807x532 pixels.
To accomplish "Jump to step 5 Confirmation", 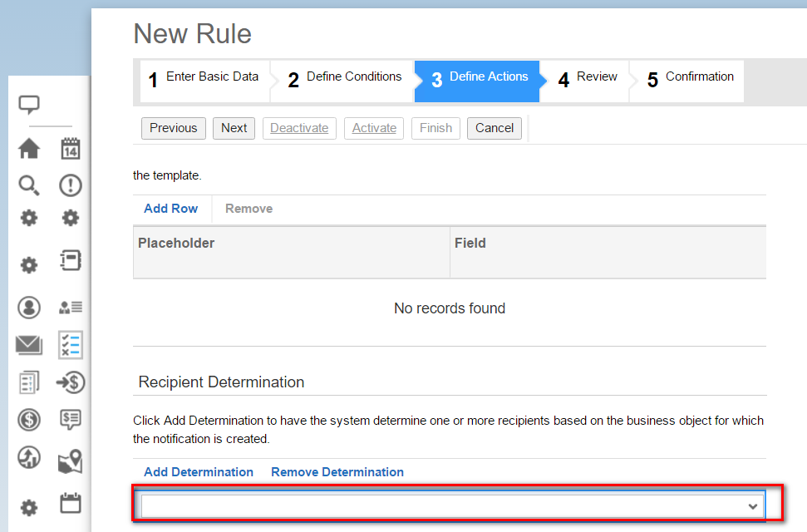I will (x=688, y=81).
